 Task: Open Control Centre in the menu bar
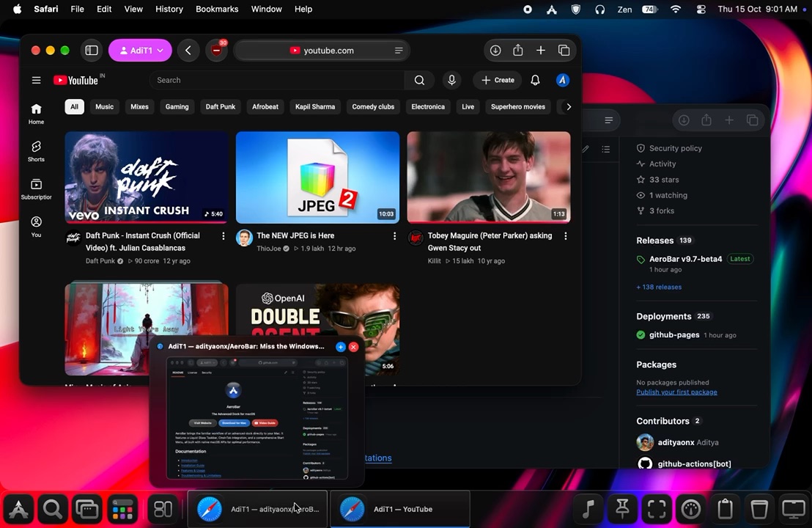point(701,9)
